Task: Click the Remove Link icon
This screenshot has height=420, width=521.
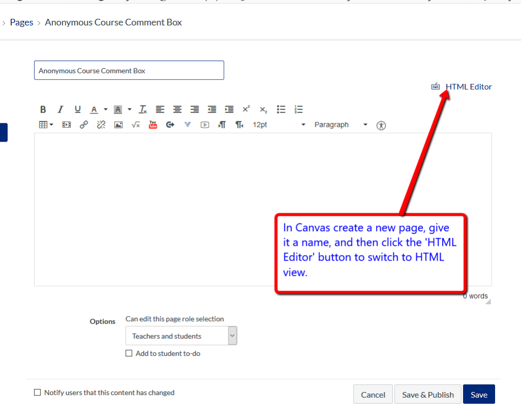Action: (x=101, y=124)
